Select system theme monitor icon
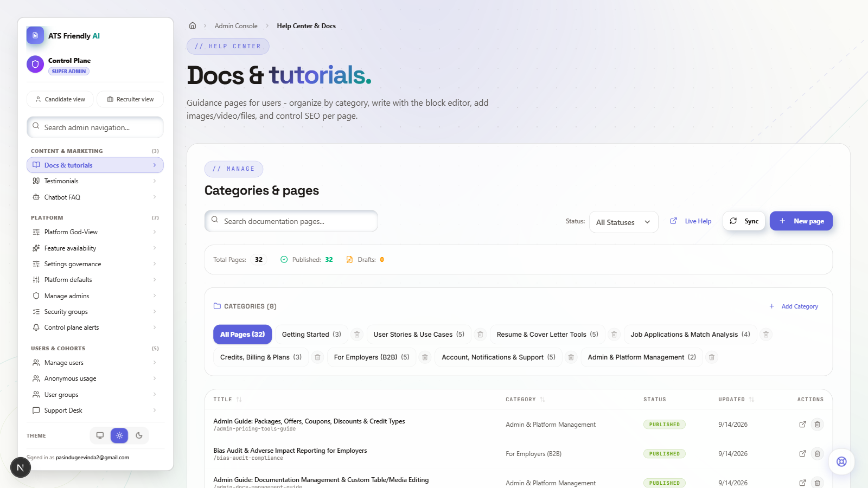The width and height of the screenshot is (868, 488). (100, 435)
